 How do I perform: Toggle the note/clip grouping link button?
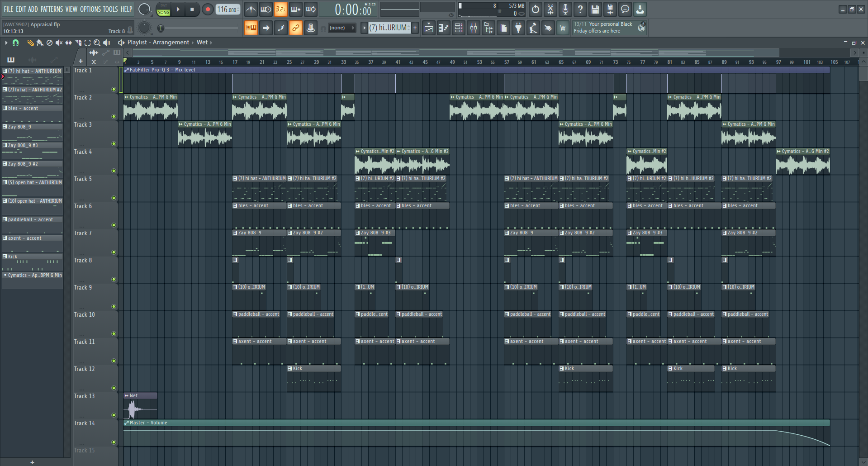[x=296, y=28]
